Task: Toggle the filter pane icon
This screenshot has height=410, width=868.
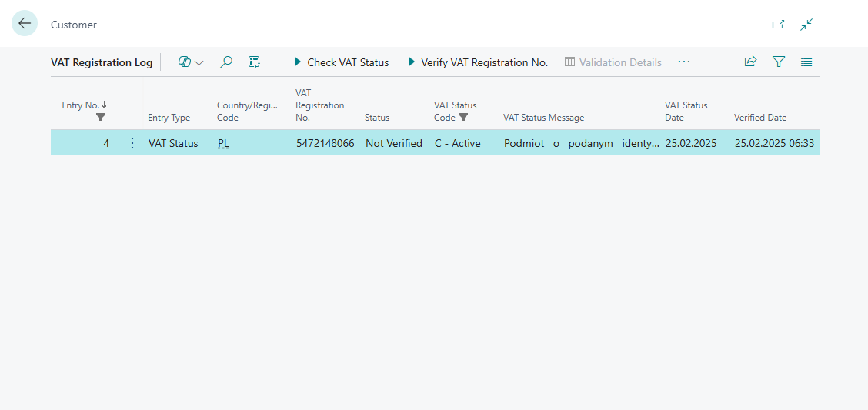Action: pyautogui.click(x=779, y=62)
